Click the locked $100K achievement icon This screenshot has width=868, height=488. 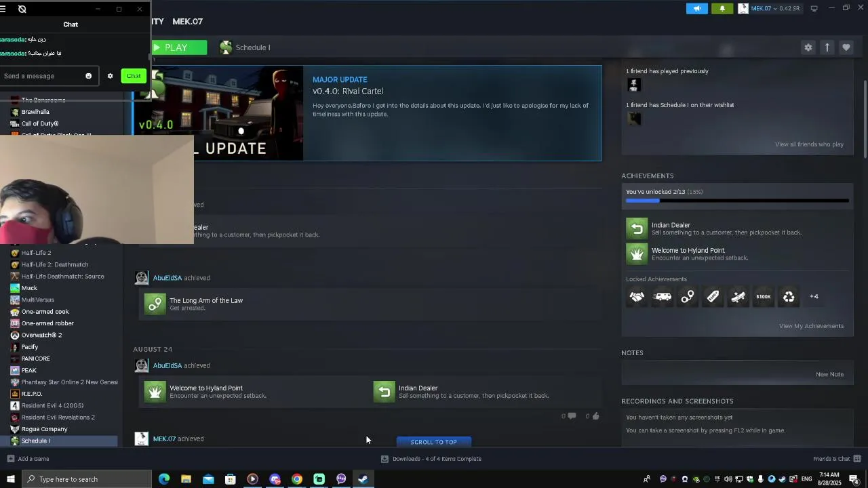(x=764, y=296)
